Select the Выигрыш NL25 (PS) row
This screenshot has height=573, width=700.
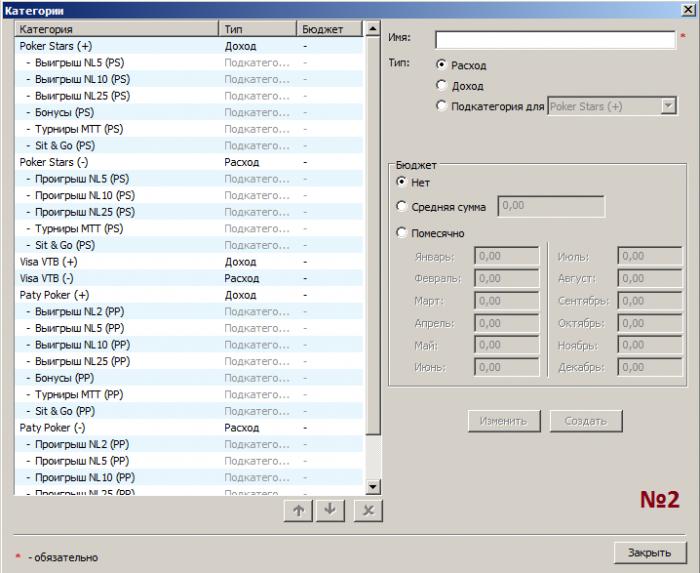tap(189, 96)
